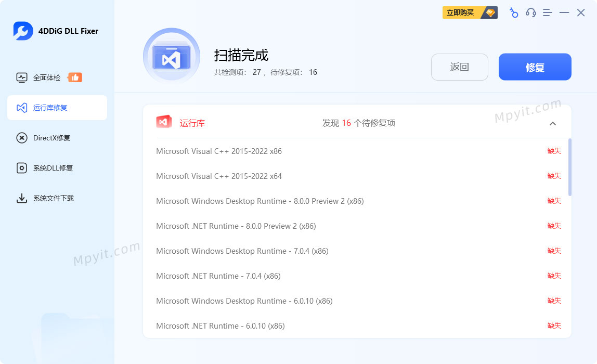597x364 pixels.
Task: Select 运行库修复 in the sidebar
Action: pyautogui.click(x=57, y=108)
